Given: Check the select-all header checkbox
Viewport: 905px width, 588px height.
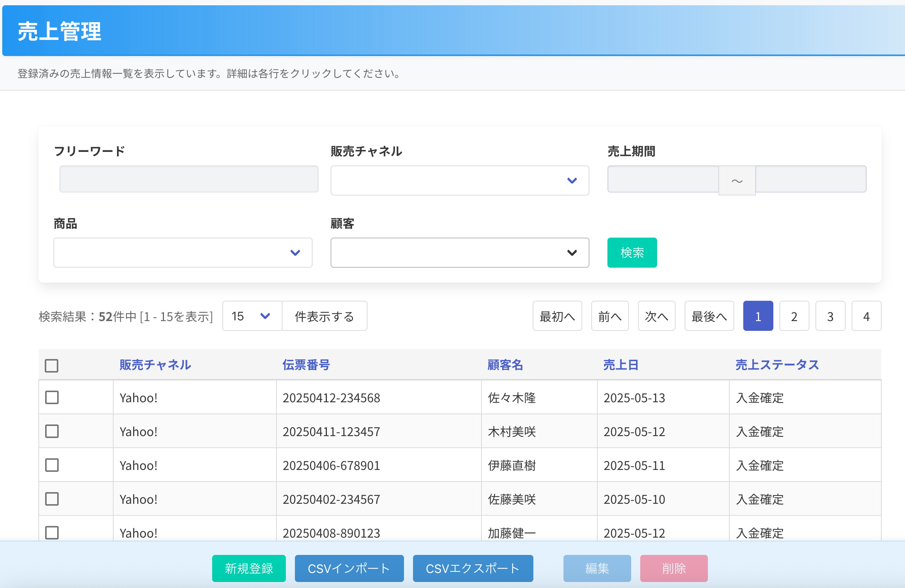Looking at the screenshot, I should point(52,365).
